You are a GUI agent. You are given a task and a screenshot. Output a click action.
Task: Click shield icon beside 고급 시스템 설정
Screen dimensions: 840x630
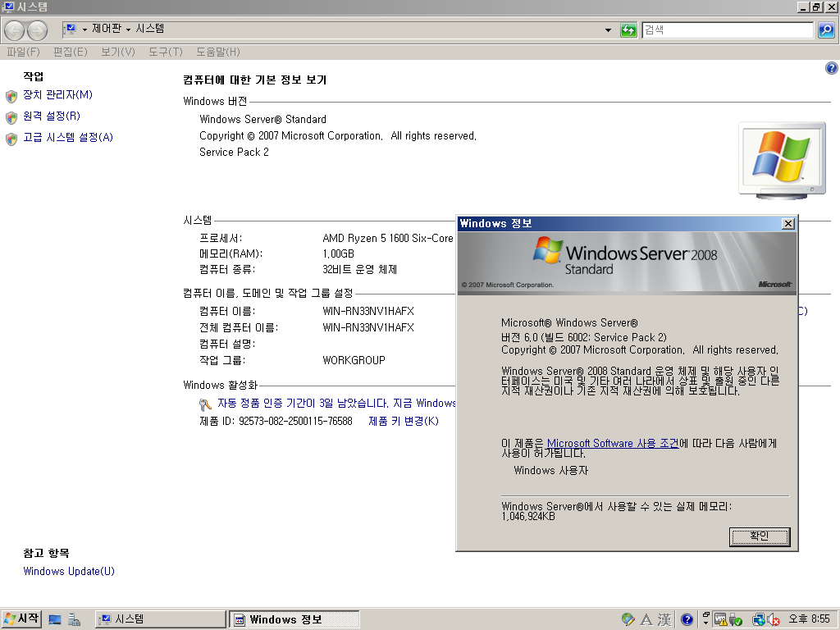11,139
